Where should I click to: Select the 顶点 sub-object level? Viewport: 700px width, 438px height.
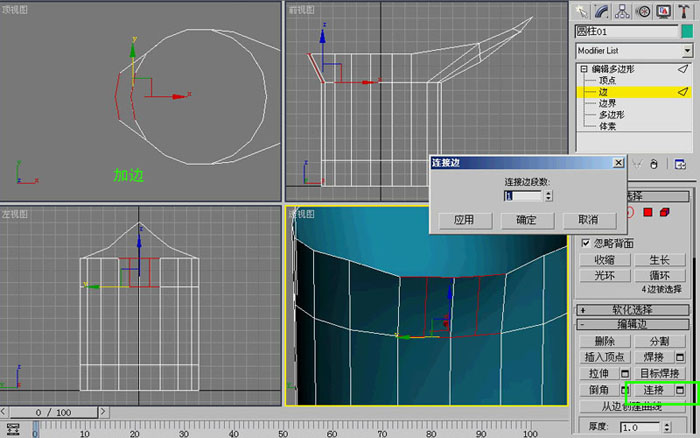[607, 80]
